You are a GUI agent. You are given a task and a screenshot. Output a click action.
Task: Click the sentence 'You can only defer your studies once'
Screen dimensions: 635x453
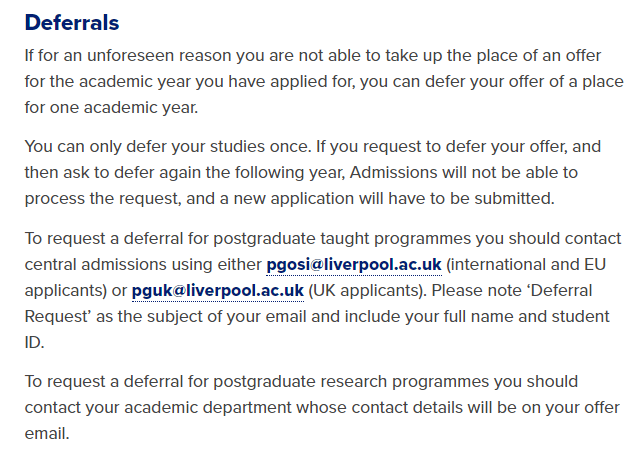coord(168,147)
